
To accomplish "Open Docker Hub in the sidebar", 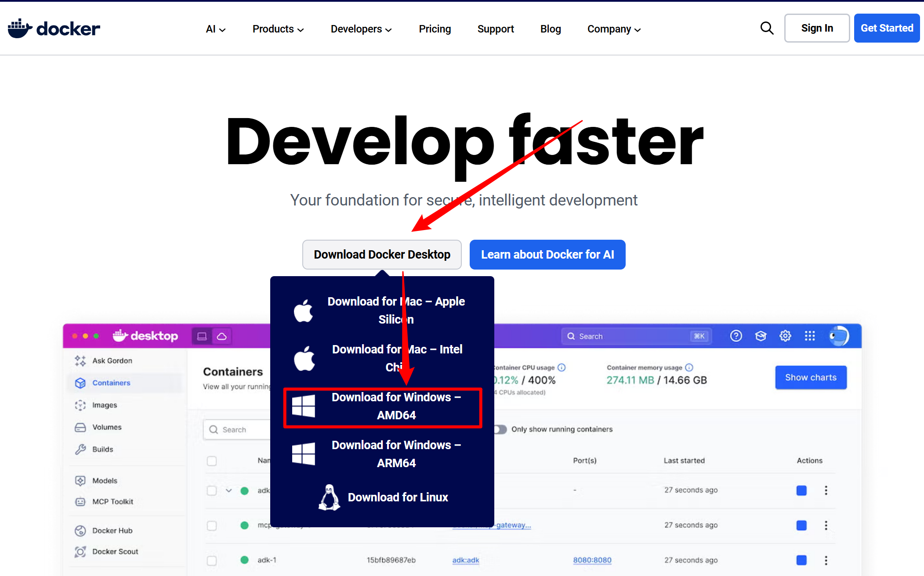I will [112, 531].
